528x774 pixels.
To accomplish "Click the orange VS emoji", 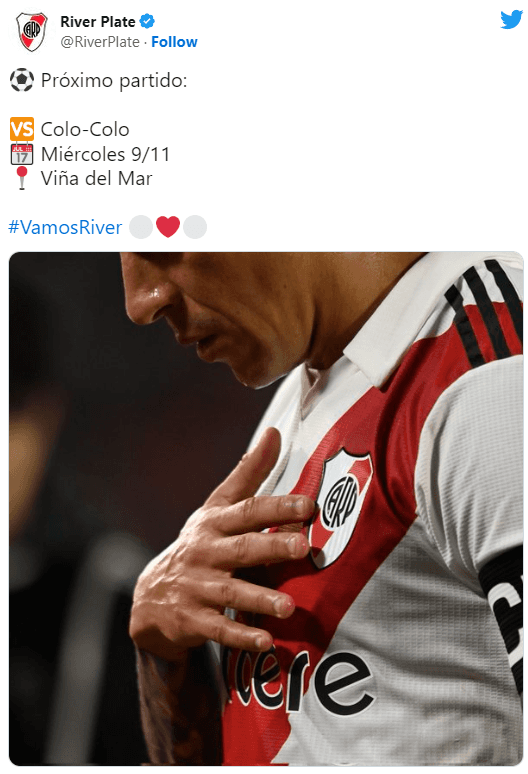I will 22,129.
